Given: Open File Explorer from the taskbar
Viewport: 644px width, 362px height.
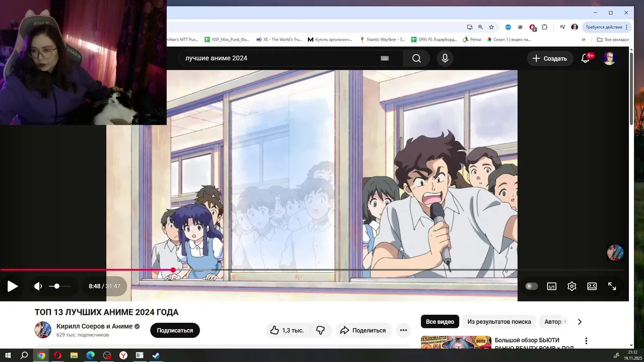Looking at the screenshot, I should [74, 355].
